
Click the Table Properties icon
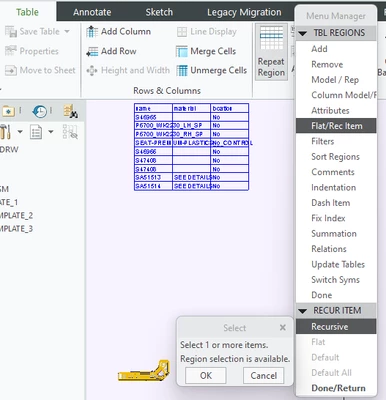(x=11, y=51)
